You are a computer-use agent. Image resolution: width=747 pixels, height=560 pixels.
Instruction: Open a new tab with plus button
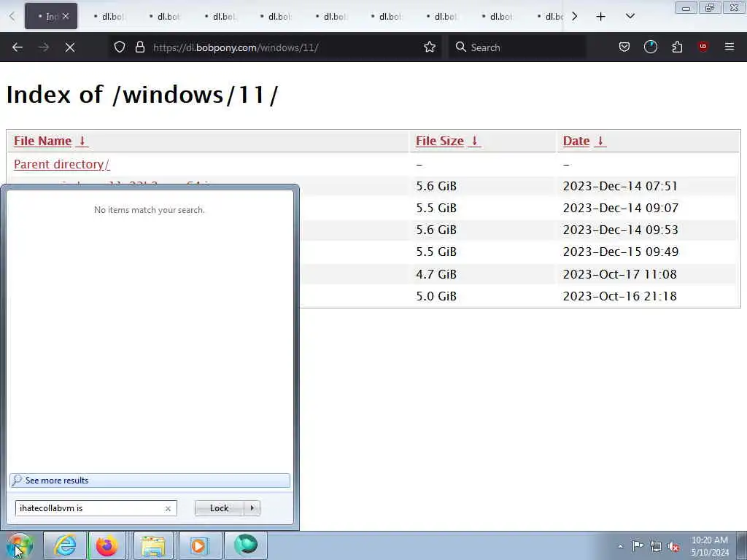point(600,17)
